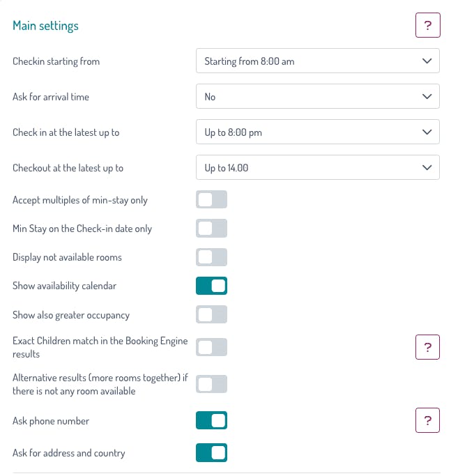The height and width of the screenshot is (476, 451).
Task: Open Check in at the latest dropdown
Action: coord(317,132)
